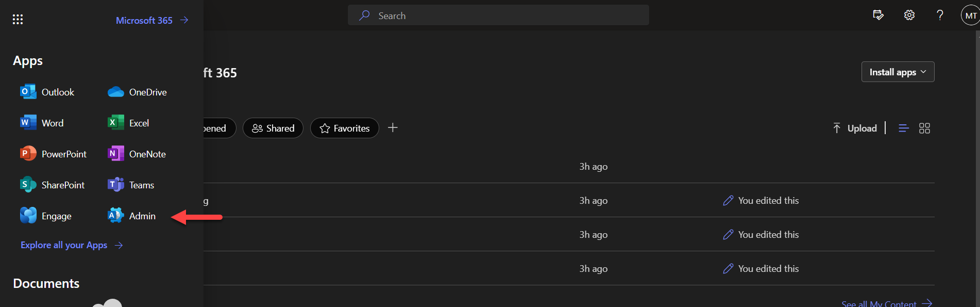Screen dimensions: 980x307
Task: Open the Outlook app icon
Action: pos(28,92)
